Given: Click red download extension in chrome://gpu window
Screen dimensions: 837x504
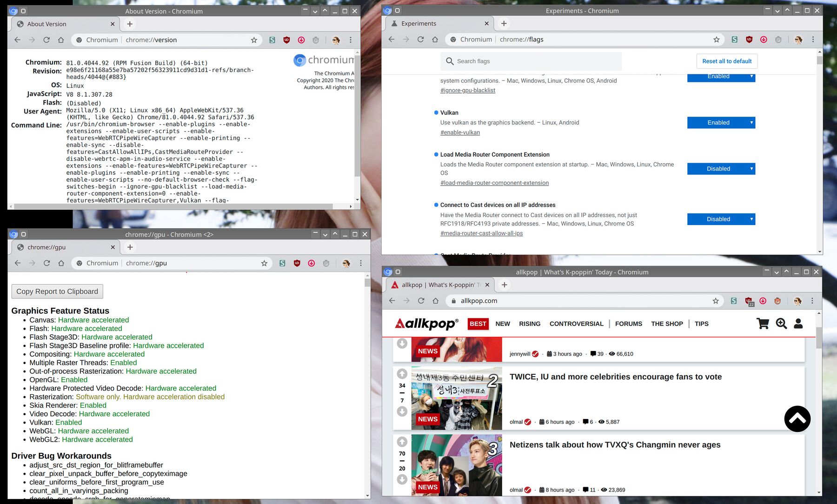Looking at the screenshot, I should click(x=312, y=263).
